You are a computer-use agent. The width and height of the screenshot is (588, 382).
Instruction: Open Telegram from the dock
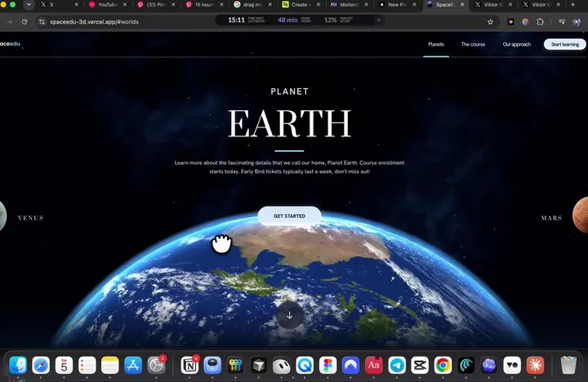(397, 365)
